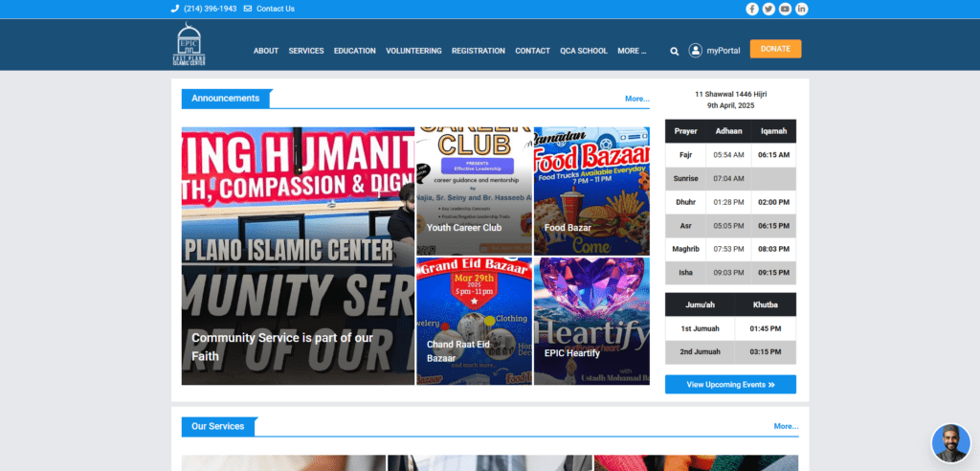Click Dhuhr iqamah time 02:00 PM
The height and width of the screenshot is (471, 980).
[x=773, y=203]
